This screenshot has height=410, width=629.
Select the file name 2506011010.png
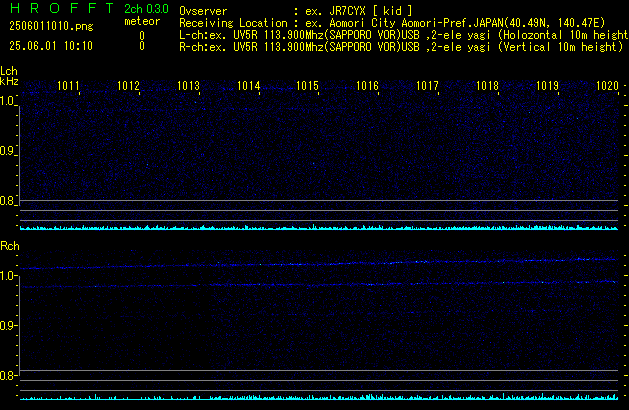tap(51, 26)
